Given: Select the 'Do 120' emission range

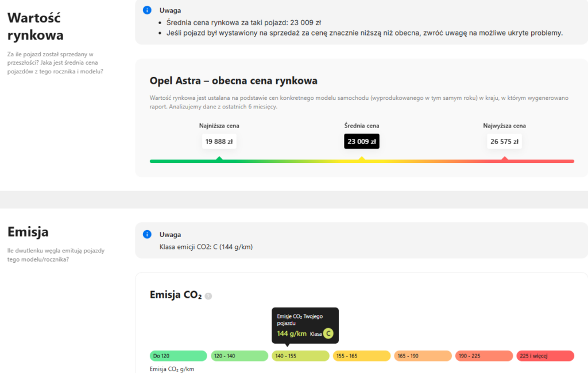Looking at the screenshot, I should coord(178,356).
